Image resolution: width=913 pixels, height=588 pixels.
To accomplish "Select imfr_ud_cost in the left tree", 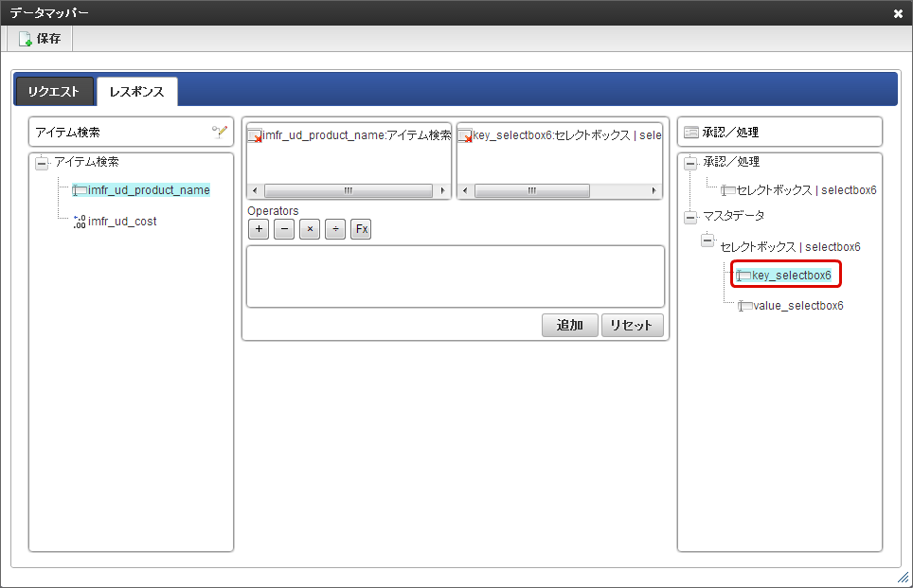I will tap(122, 222).
